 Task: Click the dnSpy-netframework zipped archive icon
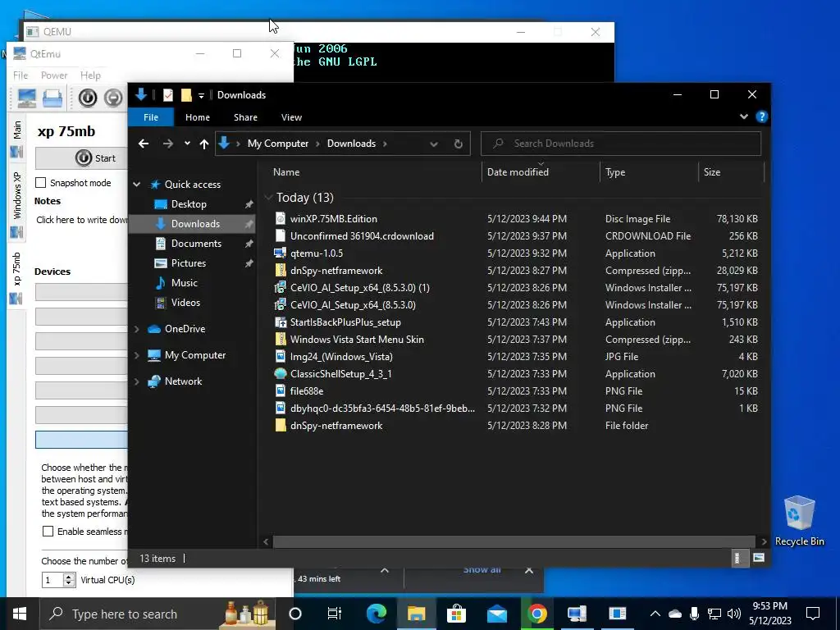click(x=281, y=270)
